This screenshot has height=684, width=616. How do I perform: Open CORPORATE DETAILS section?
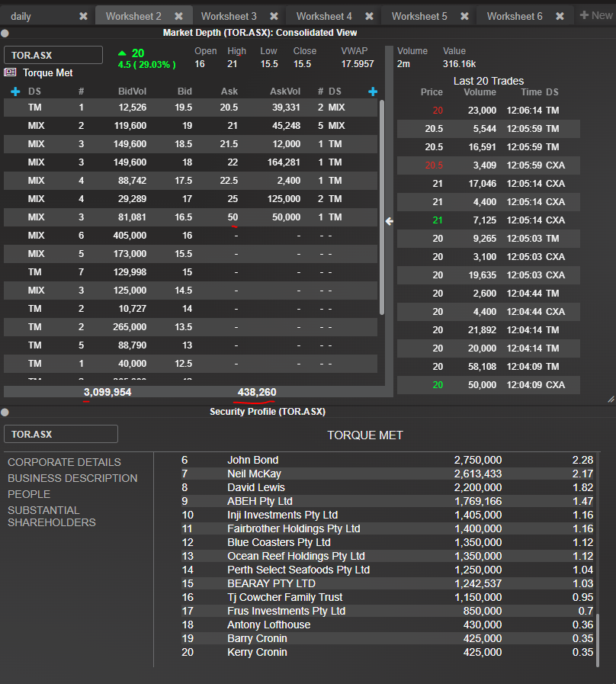(x=64, y=462)
